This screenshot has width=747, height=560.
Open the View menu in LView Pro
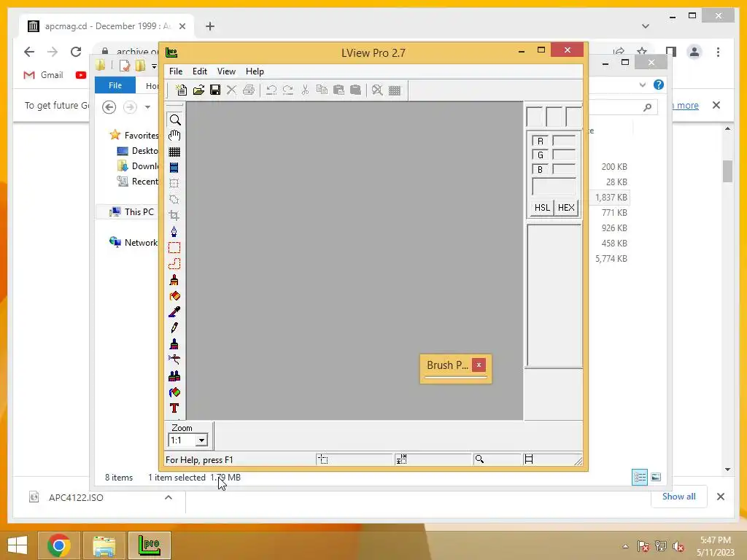[226, 71]
